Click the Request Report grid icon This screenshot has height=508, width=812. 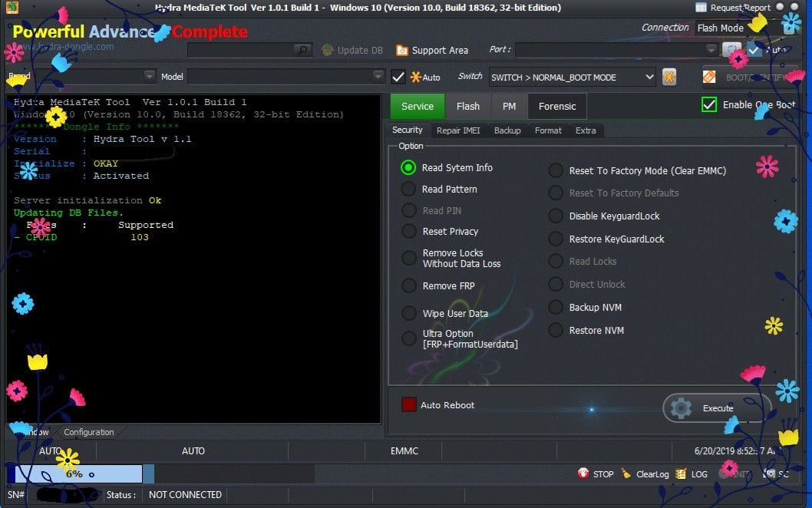701,7
